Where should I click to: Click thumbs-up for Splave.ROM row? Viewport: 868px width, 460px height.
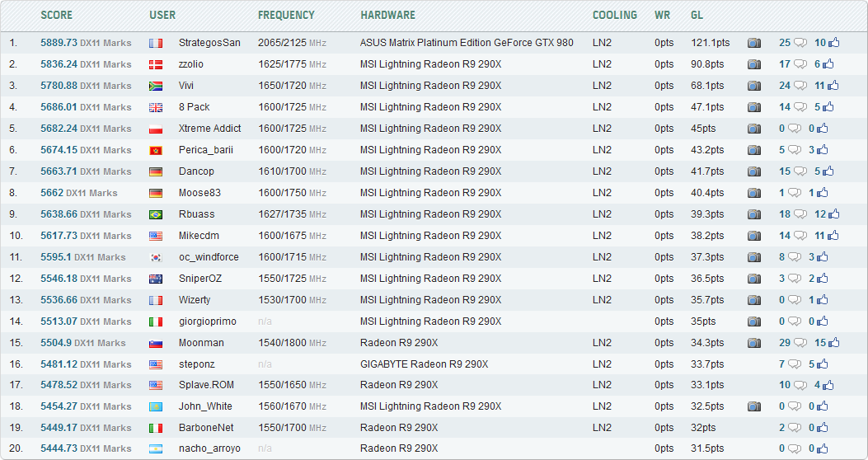tap(828, 385)
